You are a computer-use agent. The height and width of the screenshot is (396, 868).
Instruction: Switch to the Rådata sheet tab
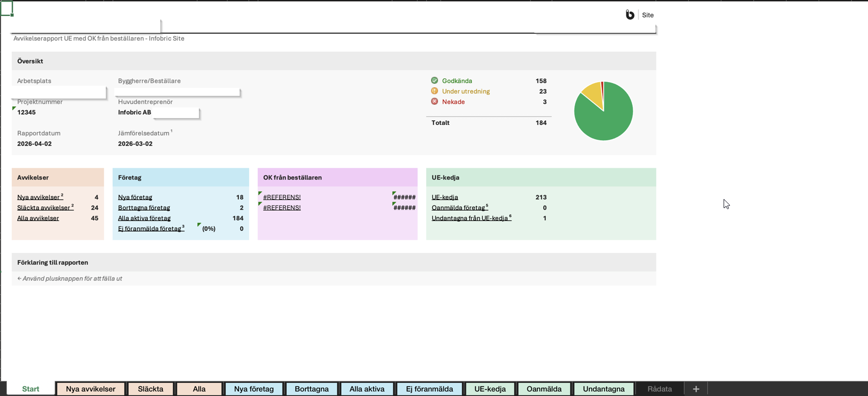659,389
